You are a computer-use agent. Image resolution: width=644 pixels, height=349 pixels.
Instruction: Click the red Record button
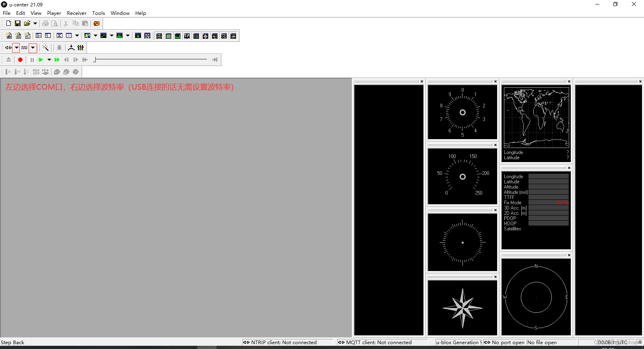click(x=20, y=60)
